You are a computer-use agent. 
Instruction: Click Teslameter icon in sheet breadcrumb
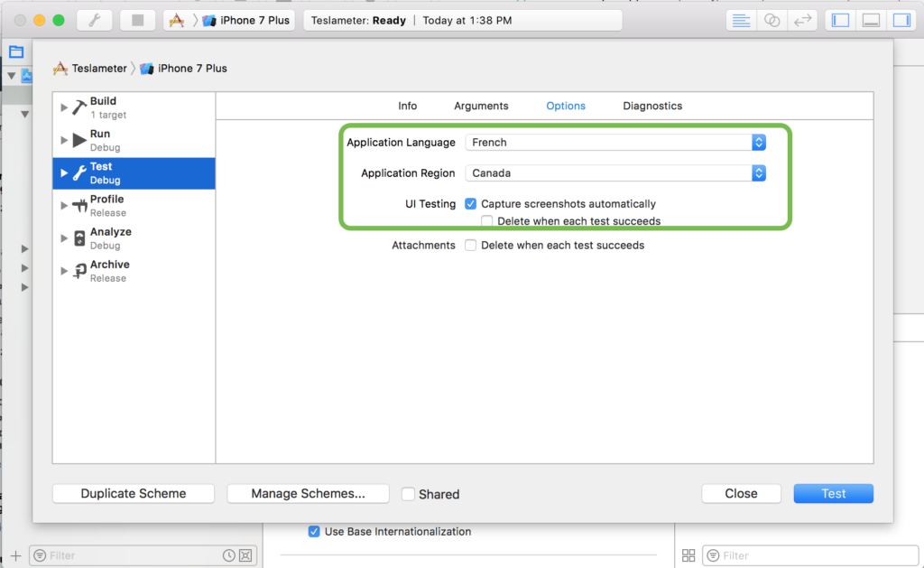pyautogui.click(x=60, y=69)
